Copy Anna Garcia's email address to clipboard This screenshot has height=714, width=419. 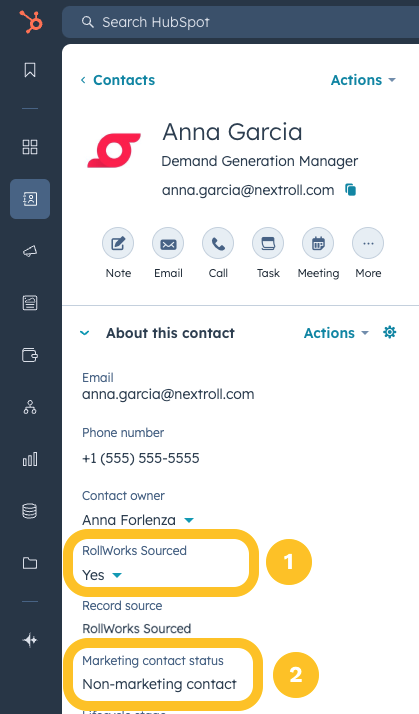coord(350,190)
